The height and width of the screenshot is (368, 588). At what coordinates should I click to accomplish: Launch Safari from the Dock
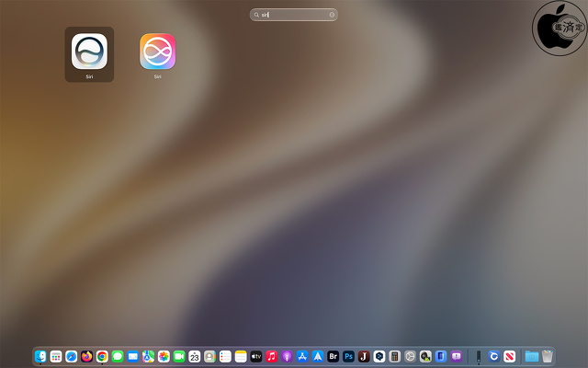coord(72,356)
